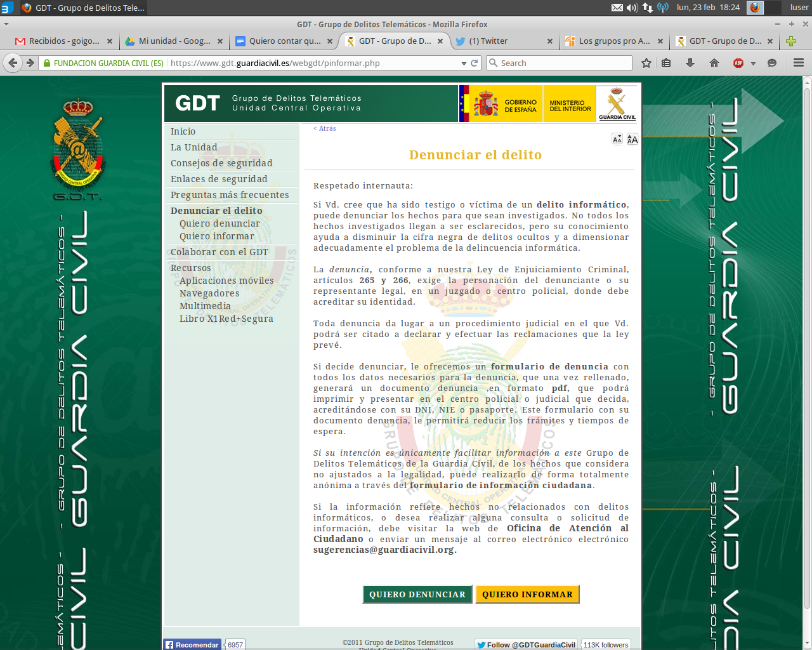Screen dimensions: 812x650
Task: Click the QUIERO DENUNCIAR button
Action: (x=417, y=595)
